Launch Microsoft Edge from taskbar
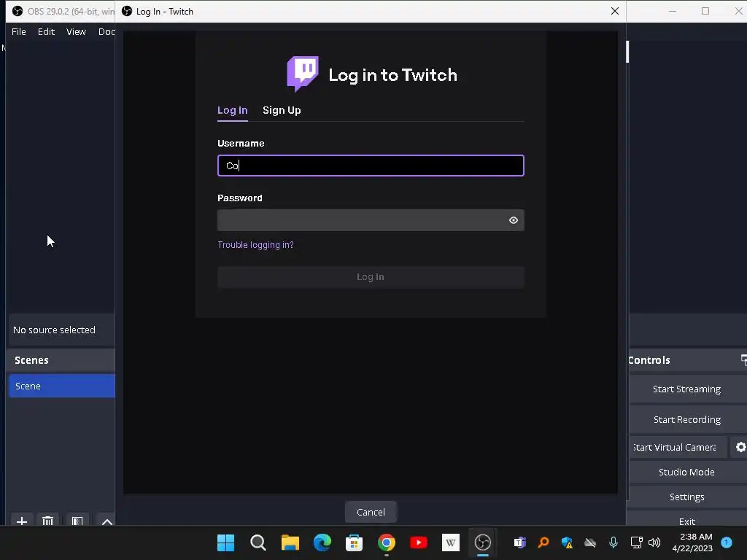 (x=322, y=542)
